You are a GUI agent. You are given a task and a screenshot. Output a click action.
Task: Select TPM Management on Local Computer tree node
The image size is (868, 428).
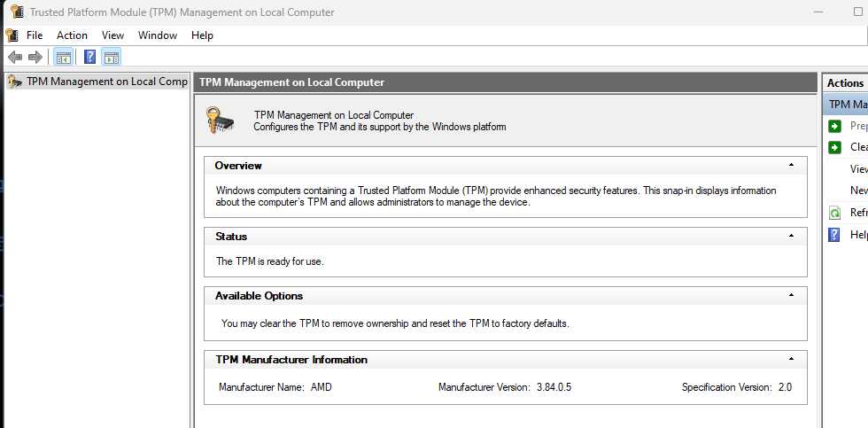[x=98, y=82]
